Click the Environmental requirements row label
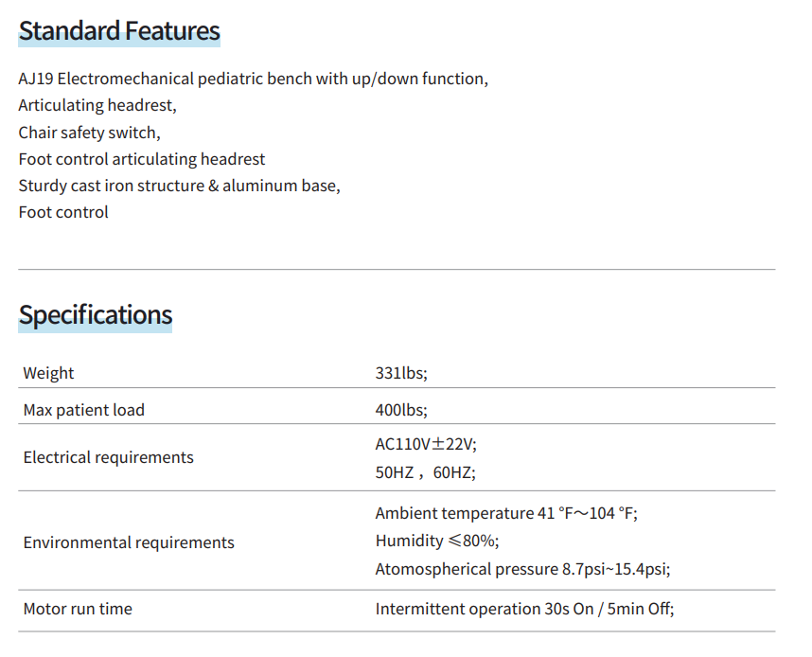Image resolution: width=812 pixels, height=657 pixels. (129, 542)
